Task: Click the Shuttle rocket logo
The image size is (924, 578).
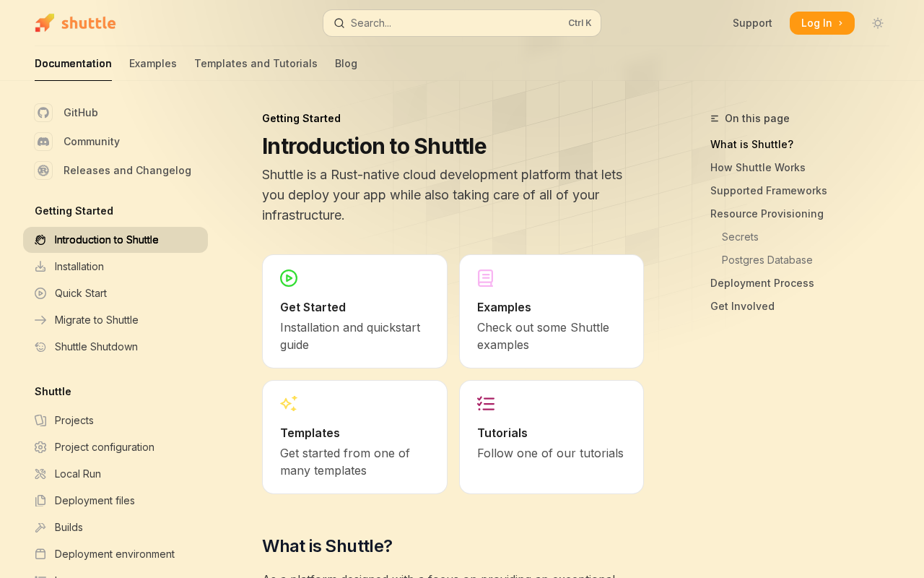Action: [44, 23]
